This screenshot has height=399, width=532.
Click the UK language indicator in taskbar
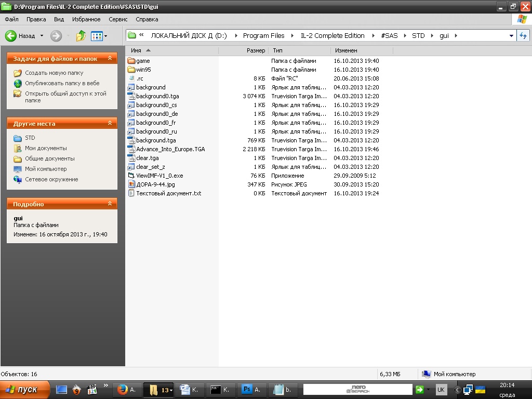pyautogui.click(x=441, y=390)
